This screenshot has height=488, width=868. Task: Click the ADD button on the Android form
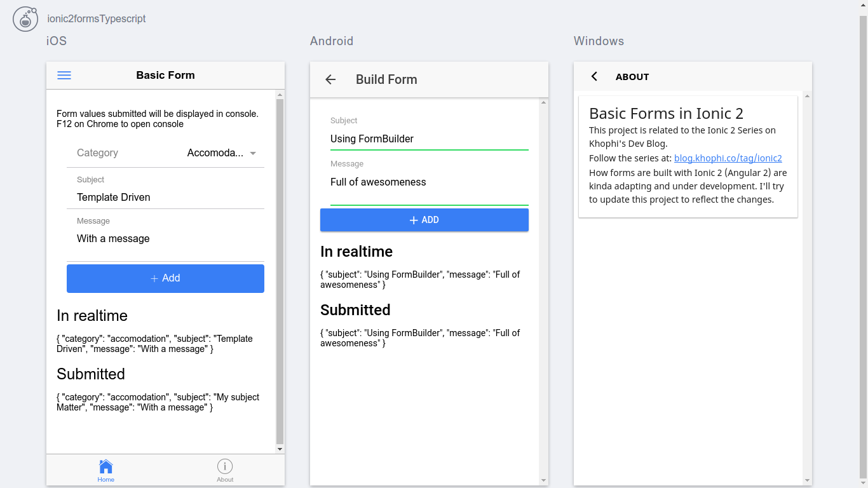coord(424,219)
